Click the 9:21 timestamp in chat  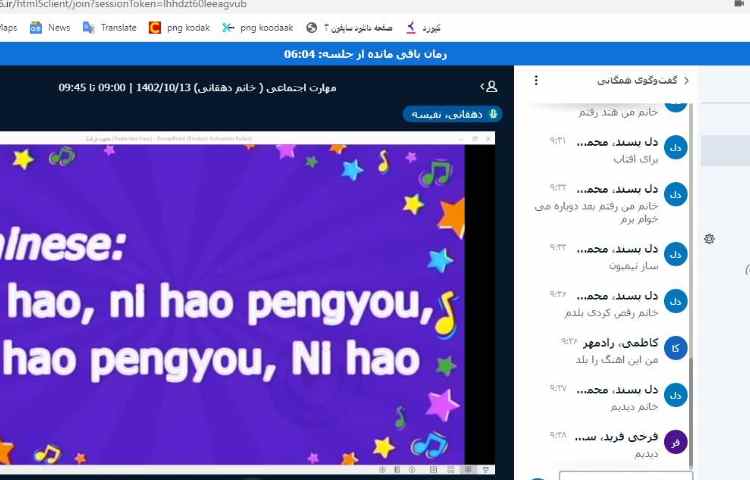coord(558,141)
